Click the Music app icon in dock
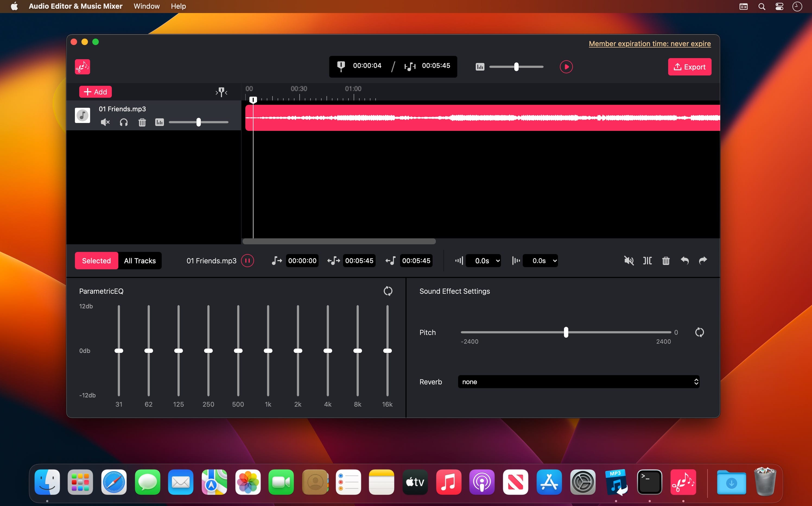 coord(448,483)
